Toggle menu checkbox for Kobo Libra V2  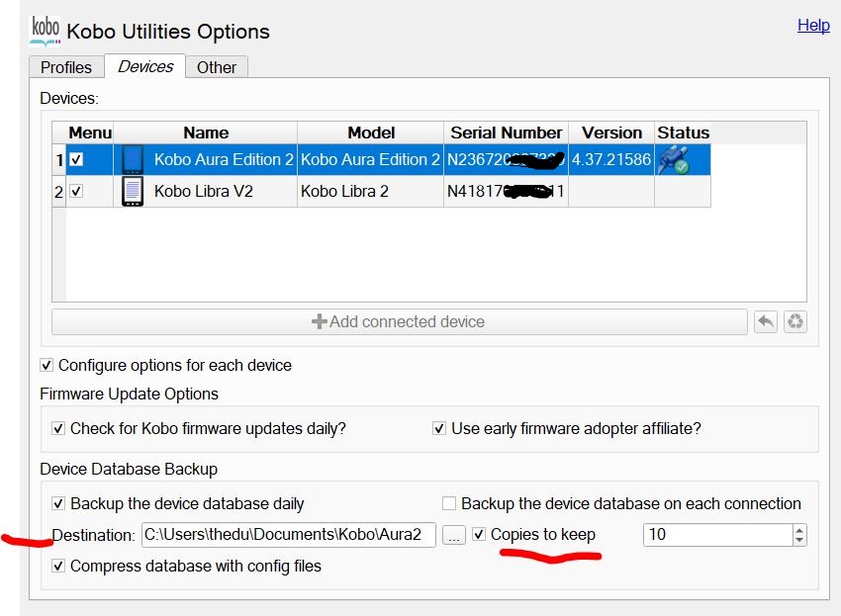[76, 191]
